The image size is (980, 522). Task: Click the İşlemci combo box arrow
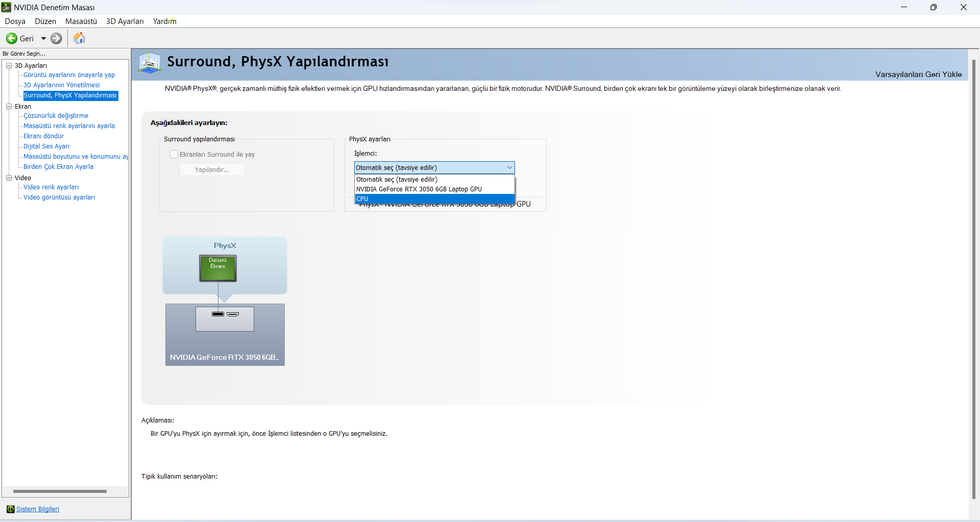pyautogui.click(x=509, y=168)
